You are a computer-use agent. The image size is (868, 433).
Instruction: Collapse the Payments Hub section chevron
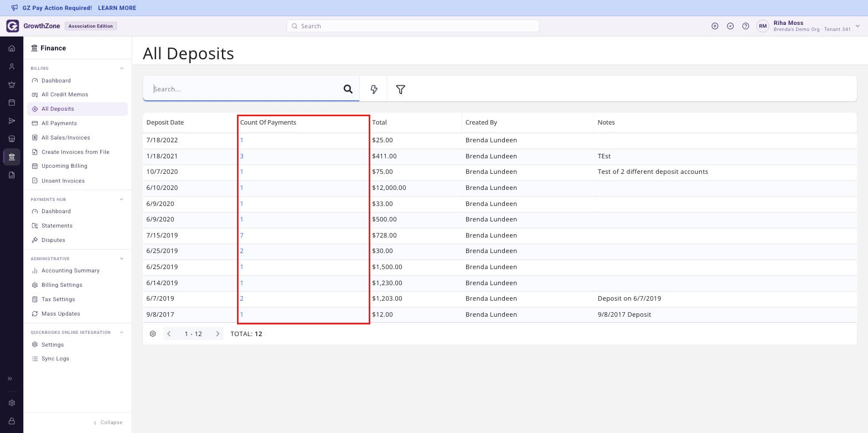point(122,199)
